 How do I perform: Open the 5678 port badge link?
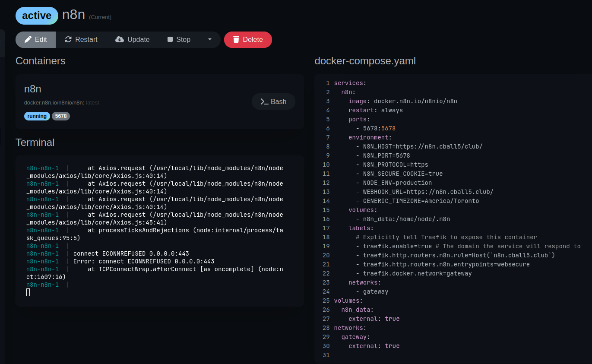61,116
